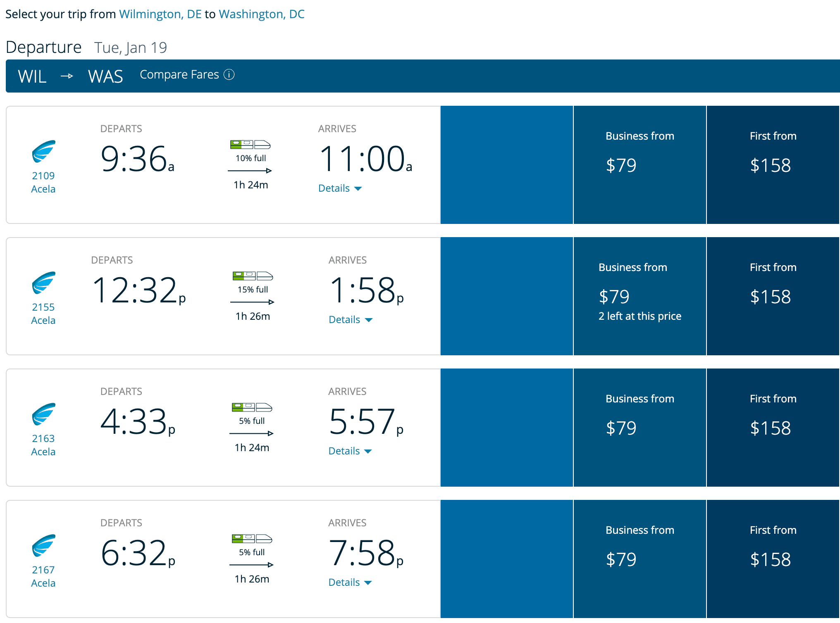Click the Acela logo for train 2167
The image size is (840, 623).
43,545
